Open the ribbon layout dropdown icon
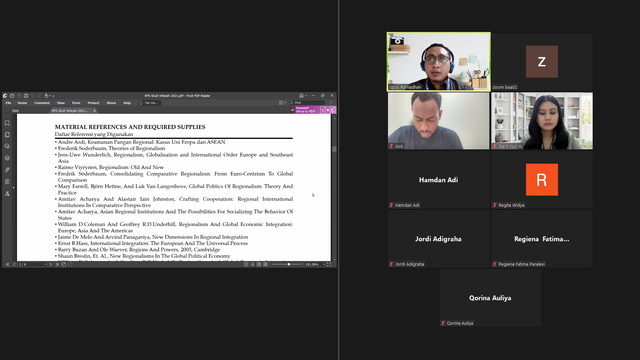 click(x=282, y=102)
